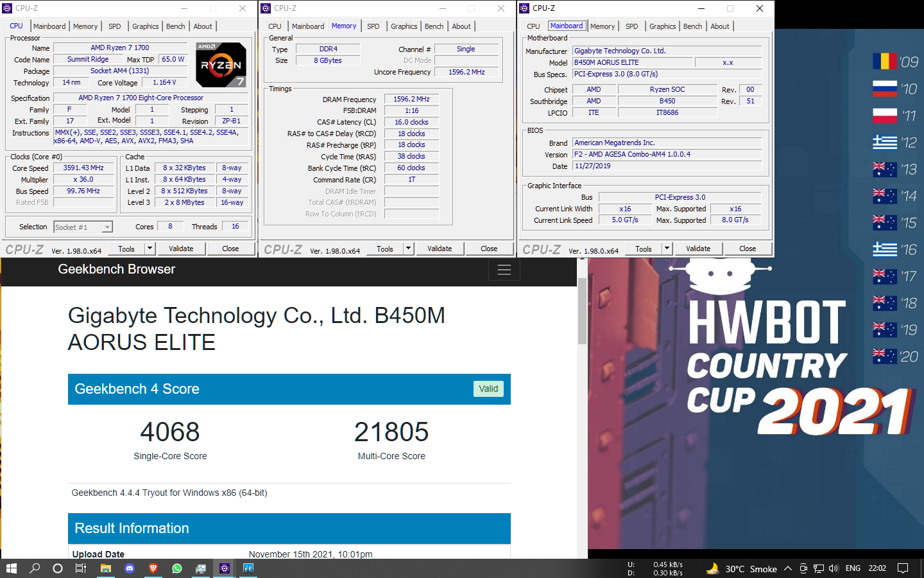Open Tools dropdown arrow in Memory window

[x=408, y=249]
